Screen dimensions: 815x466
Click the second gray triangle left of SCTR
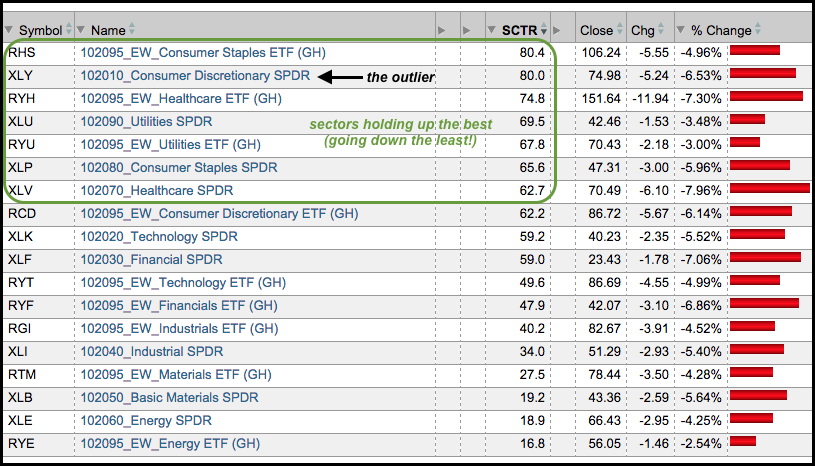click(x=466, y=30)
